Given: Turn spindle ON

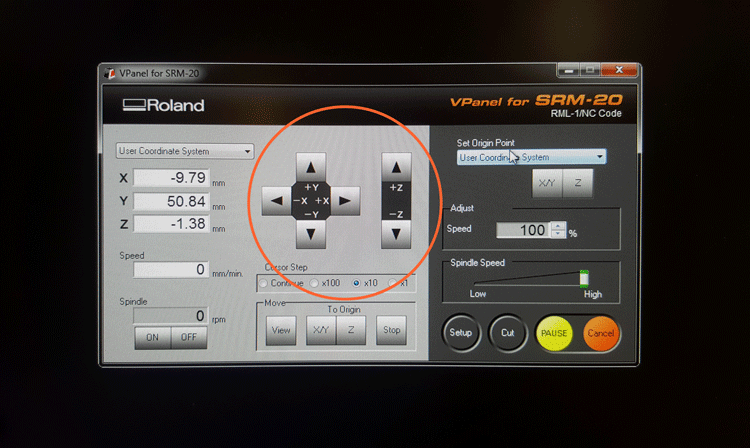Looking at the screenshot, I should (153, 338).
